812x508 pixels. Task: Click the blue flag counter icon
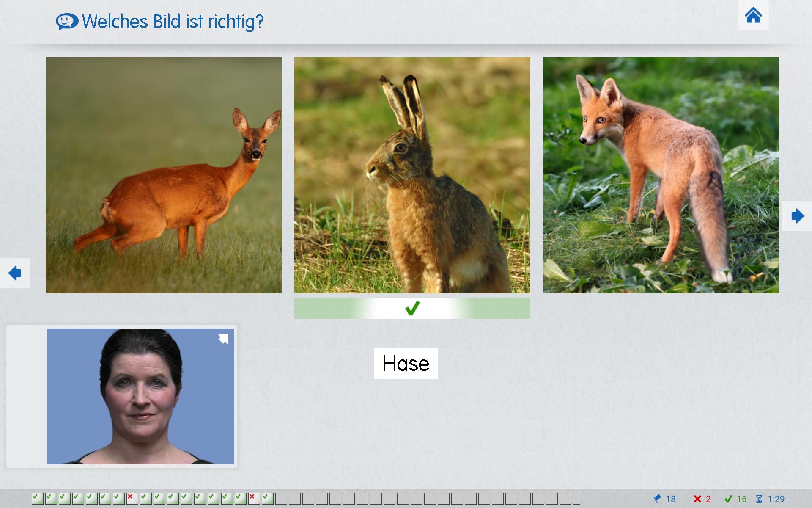657,499
